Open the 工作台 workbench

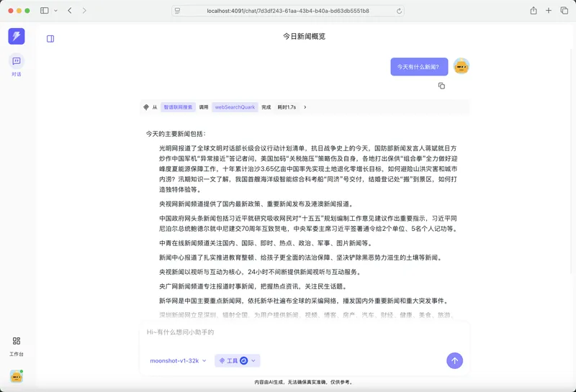(16, 345)
